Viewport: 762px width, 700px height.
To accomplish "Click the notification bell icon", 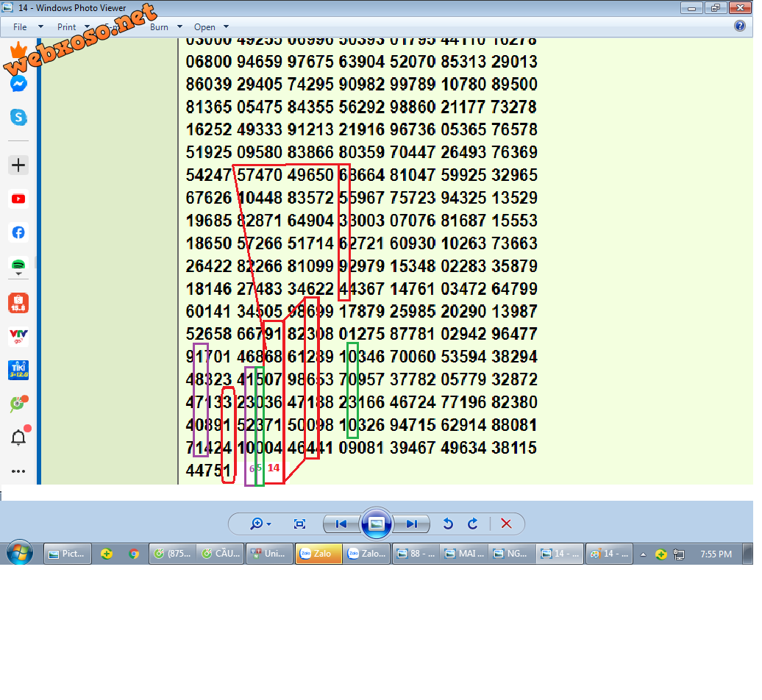I will [19, 438].
